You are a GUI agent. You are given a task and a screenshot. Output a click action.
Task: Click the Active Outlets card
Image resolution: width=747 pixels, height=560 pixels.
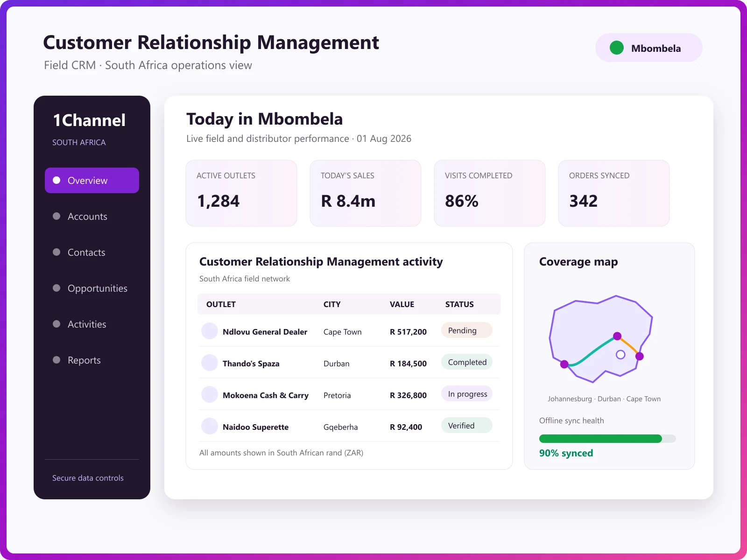point(241,193)
